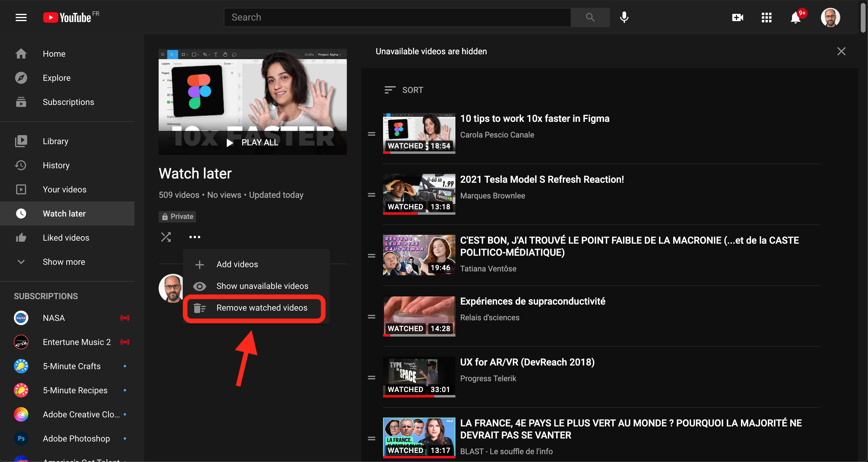Viewport: 868px width, 462px height.
Task: Click reorder handle of Tesla video
Action: point(371,195)
